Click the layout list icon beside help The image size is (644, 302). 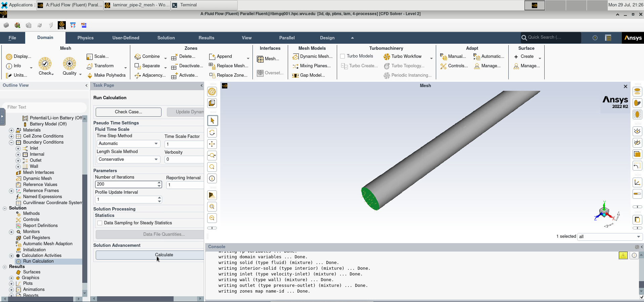608,38
